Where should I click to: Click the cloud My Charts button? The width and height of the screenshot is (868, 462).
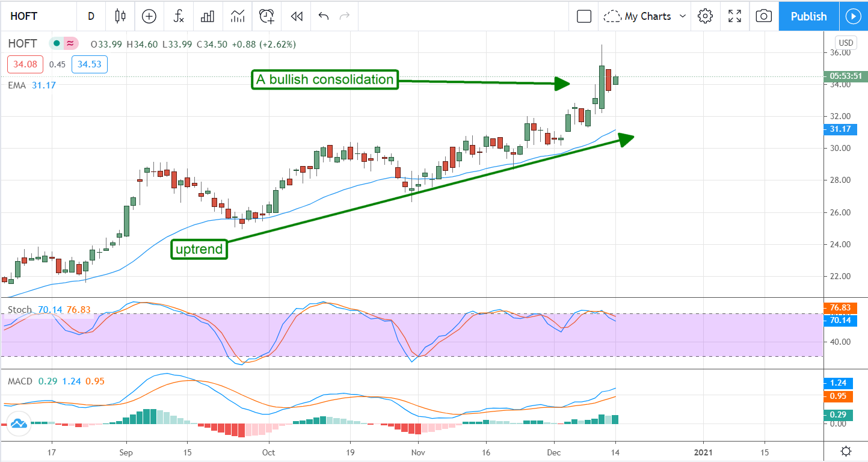click(638, 16)
